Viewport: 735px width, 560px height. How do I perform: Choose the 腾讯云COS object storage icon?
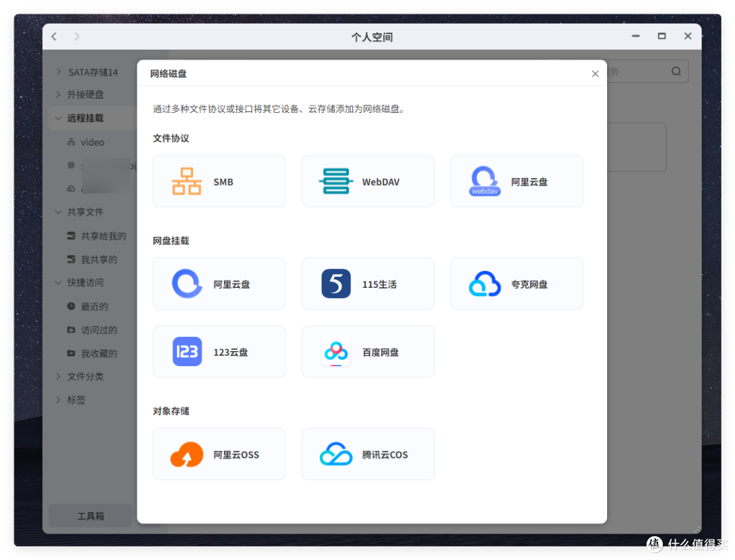pos(336,454)
